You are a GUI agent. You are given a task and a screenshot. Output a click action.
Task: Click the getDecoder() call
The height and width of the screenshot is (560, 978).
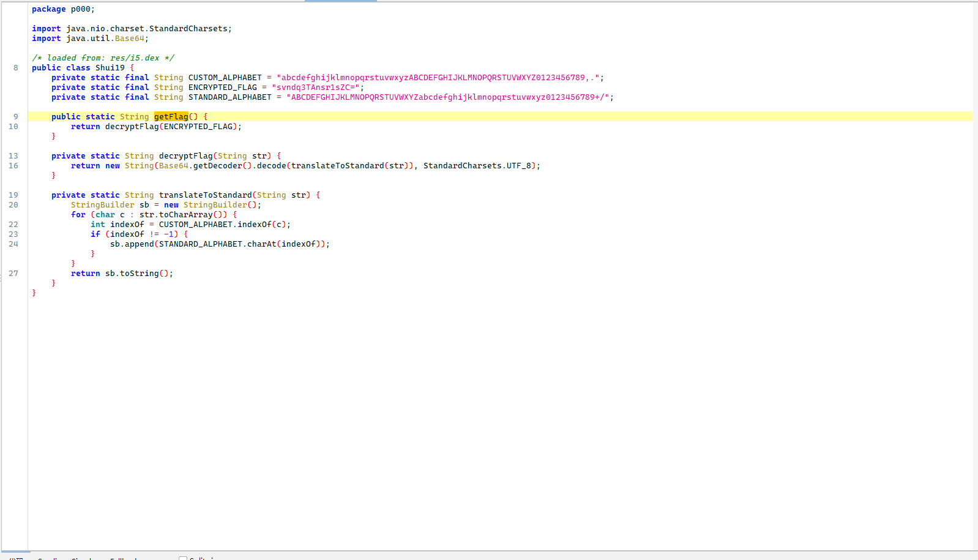223,165
